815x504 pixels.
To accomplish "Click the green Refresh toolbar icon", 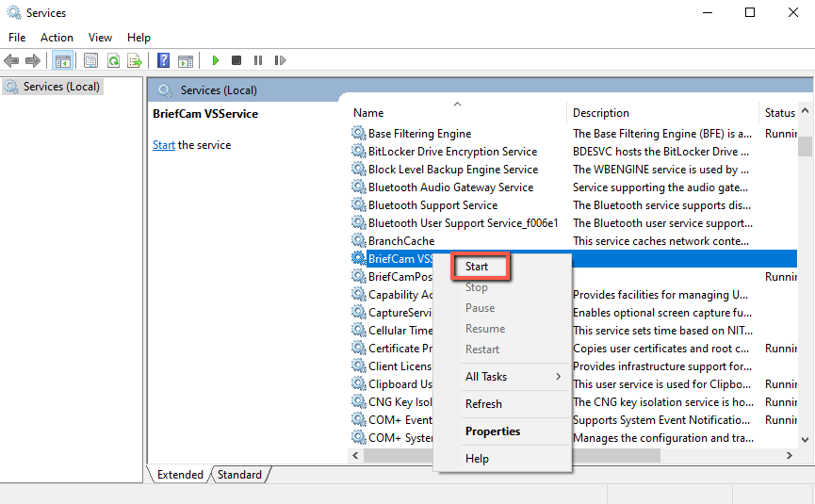I will pyautogui.click(x=113, y=61).
